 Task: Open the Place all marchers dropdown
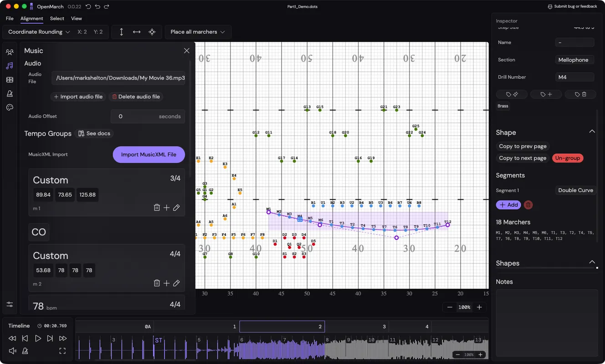[198, 32]
